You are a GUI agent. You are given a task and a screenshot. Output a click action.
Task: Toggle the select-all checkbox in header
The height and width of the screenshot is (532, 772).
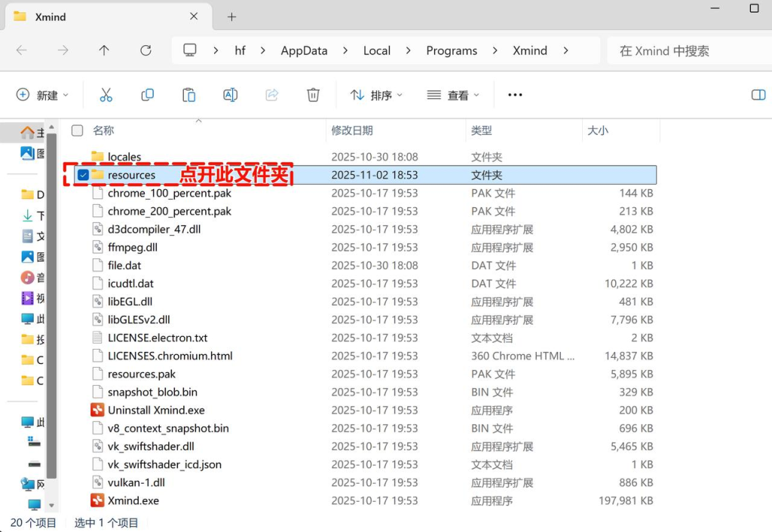click(x=78, y=130)
